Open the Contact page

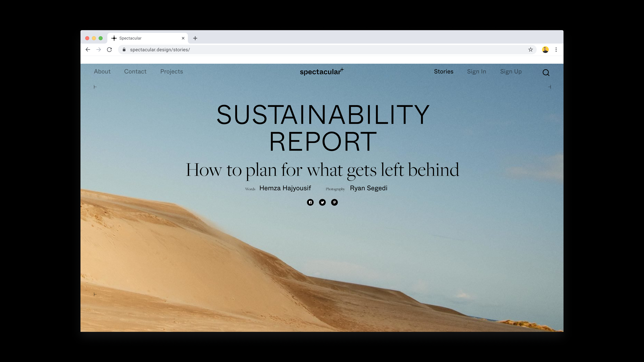click(x=135, y=71)
